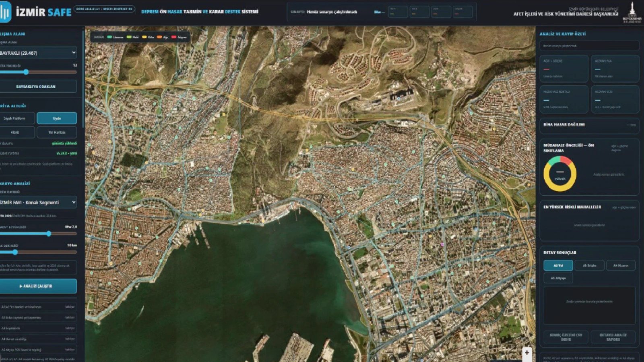The height and width of the screenshot is (362, 644).
Task: Open the İZMİR FAYI - Konak Segmenti dropdown
Action: [x=38, y=202]
